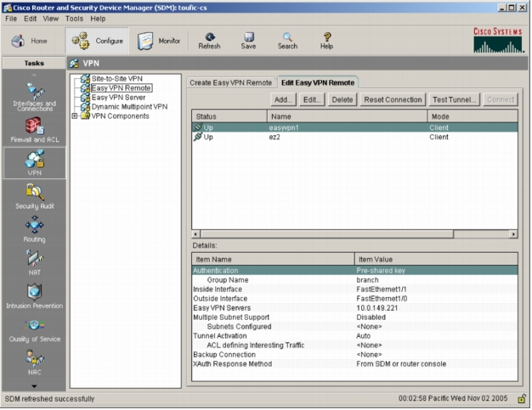Expand the VPN Components node
This screenshot has width=532, height=410.
(x=75, y=116)
